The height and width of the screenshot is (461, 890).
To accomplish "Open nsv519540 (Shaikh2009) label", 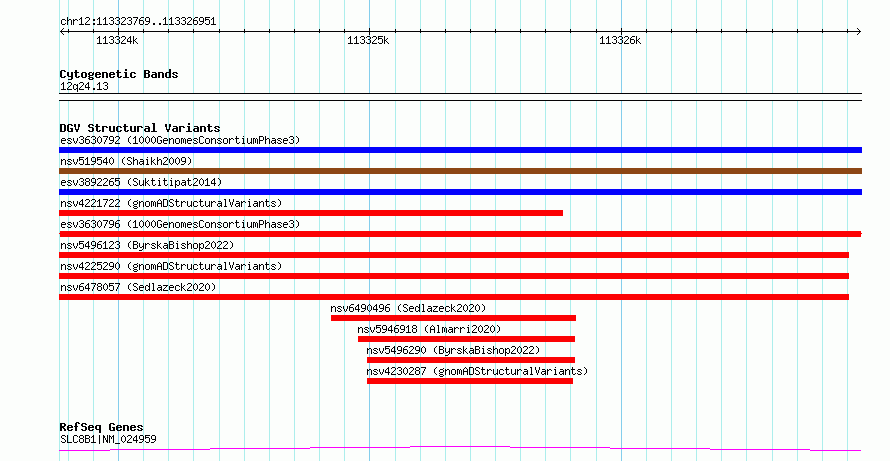I will point(126,161).
